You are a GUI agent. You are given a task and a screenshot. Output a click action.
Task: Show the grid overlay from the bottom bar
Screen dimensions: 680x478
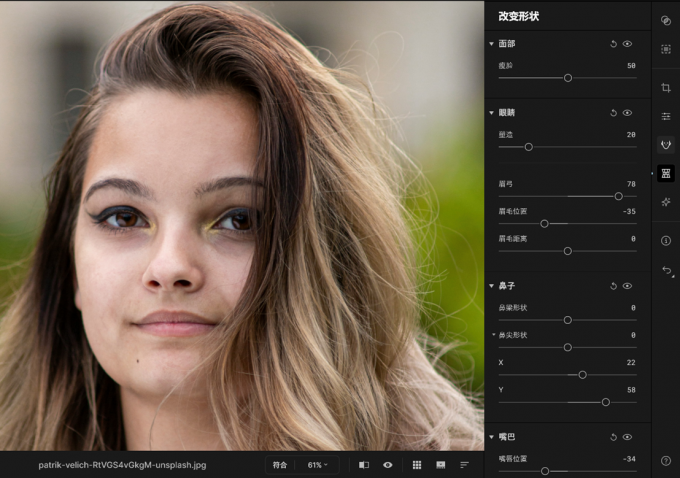[x=417, y=465]
